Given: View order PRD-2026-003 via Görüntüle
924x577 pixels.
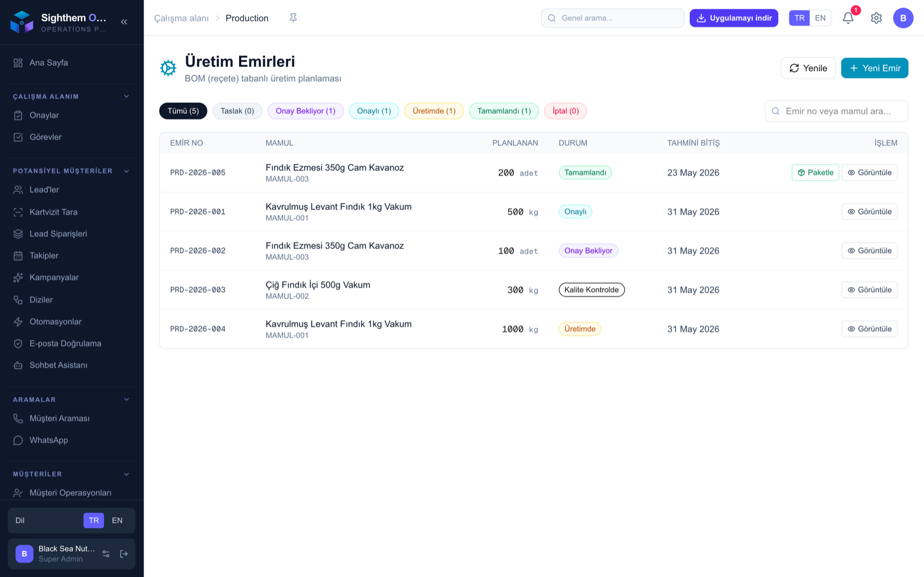Looking at the screenshot, I should [x=869, y=290].
